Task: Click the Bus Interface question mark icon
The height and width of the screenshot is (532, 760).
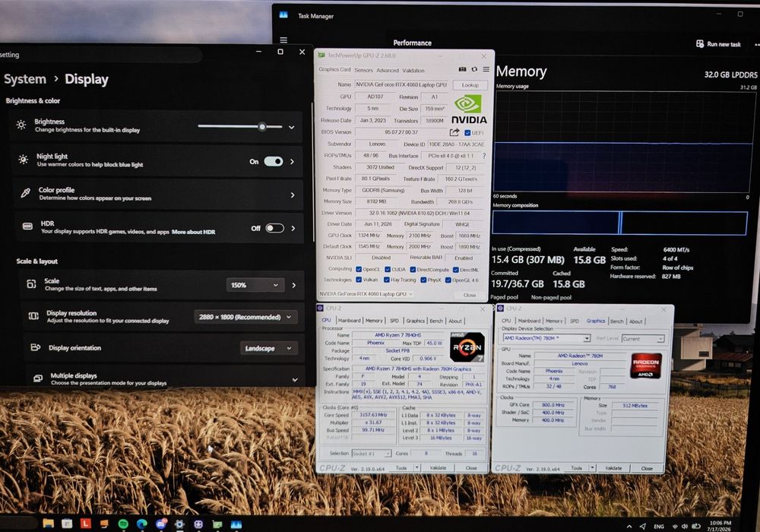Action: [x=483, y=156]
